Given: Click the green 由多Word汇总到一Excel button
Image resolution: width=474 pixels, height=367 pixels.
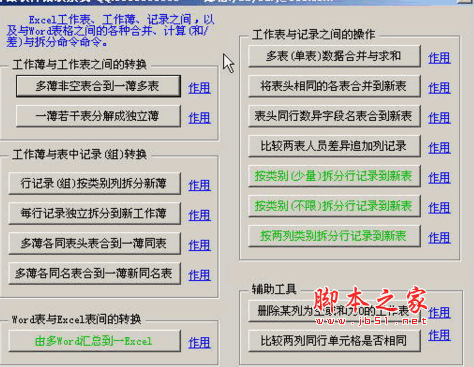Looking at the screenshot, I should (x=94, y=341).
